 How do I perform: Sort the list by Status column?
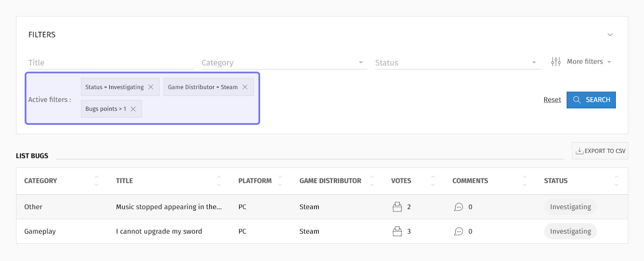click(617, 181)
